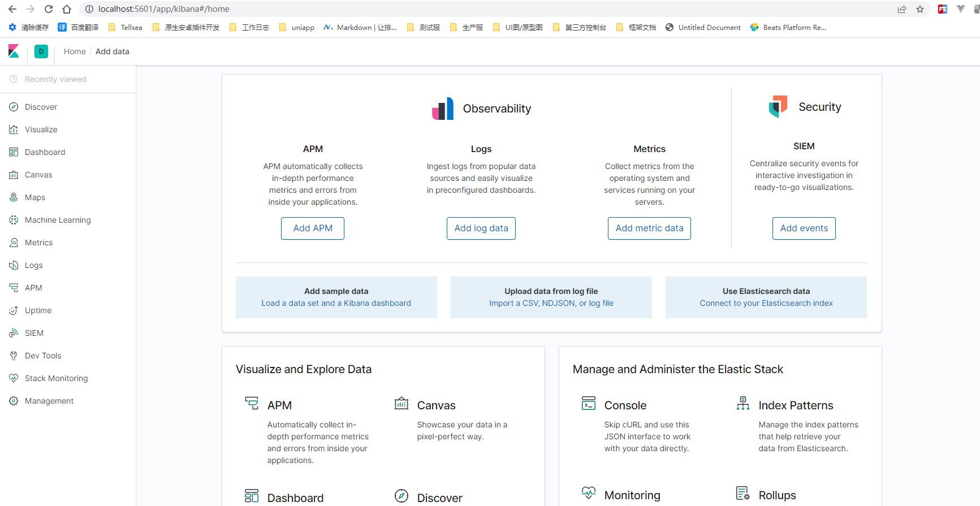Open the Tellsea bookmark folder
980x506 pixels.
126,27
